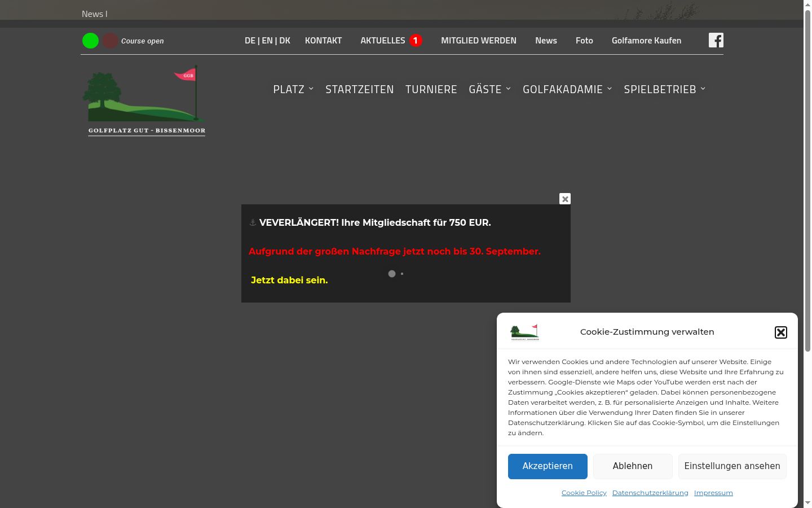812x508 pixels.
Task: Open the Datenschutzerklärung link
Action: pos(650,493)
